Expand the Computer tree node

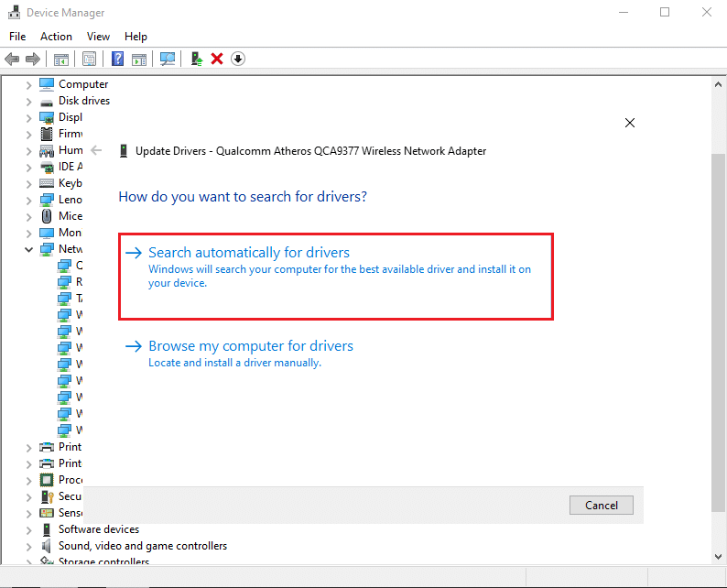28,84
